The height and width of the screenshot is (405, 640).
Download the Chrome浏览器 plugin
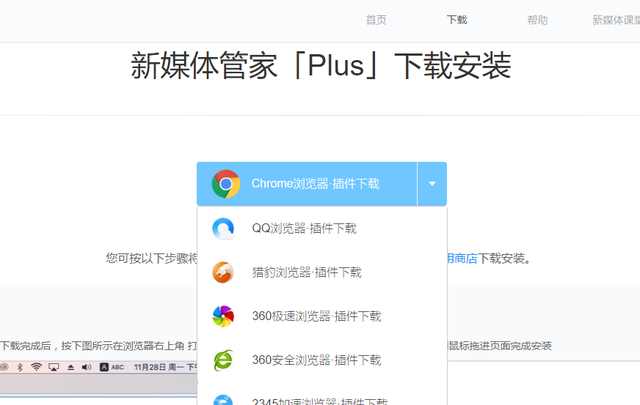coord(307,184)
